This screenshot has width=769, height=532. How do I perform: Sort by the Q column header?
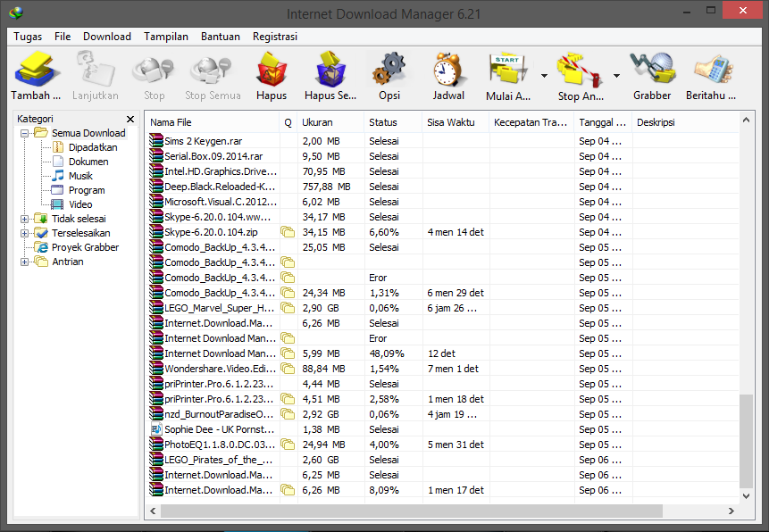click(x=288, y=122)
